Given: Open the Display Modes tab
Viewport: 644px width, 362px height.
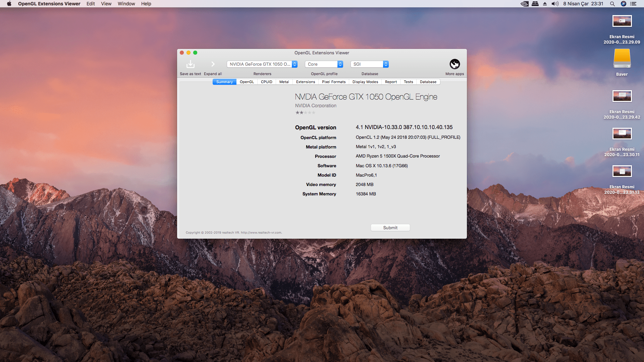Looking at the screenshot, I should tap(365, 82).
